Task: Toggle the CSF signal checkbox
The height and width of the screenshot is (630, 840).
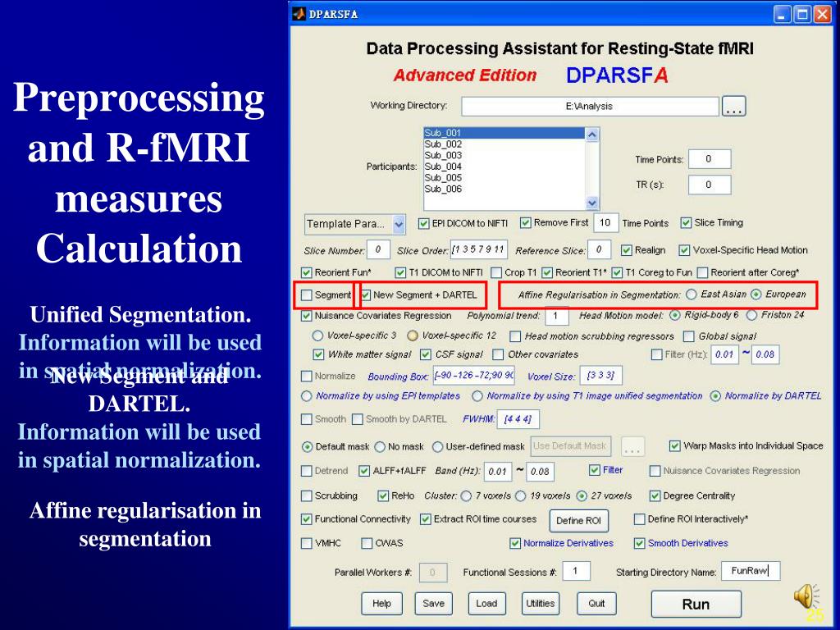Action: [426, 354]
